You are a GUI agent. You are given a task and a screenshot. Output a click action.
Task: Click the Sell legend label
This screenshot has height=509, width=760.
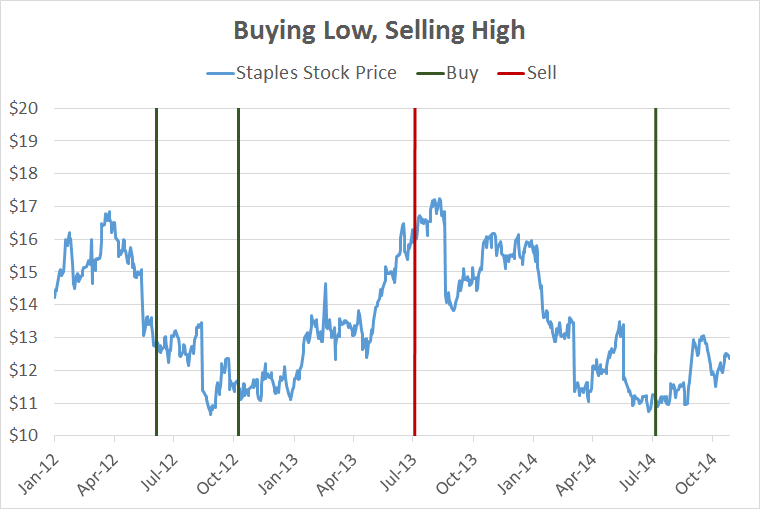click(x=540, y=73)
